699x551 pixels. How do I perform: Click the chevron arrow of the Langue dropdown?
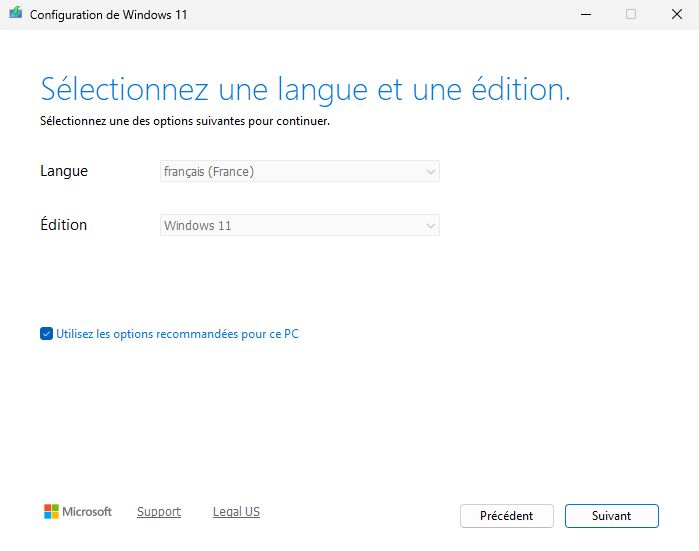(430, 172)
